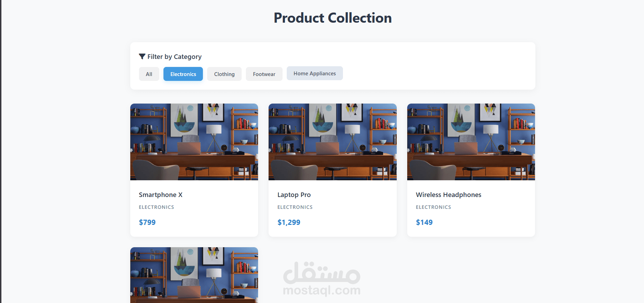Open the Smartphone X product image
Screen dimensions: 644x303
tap(194, 142)
